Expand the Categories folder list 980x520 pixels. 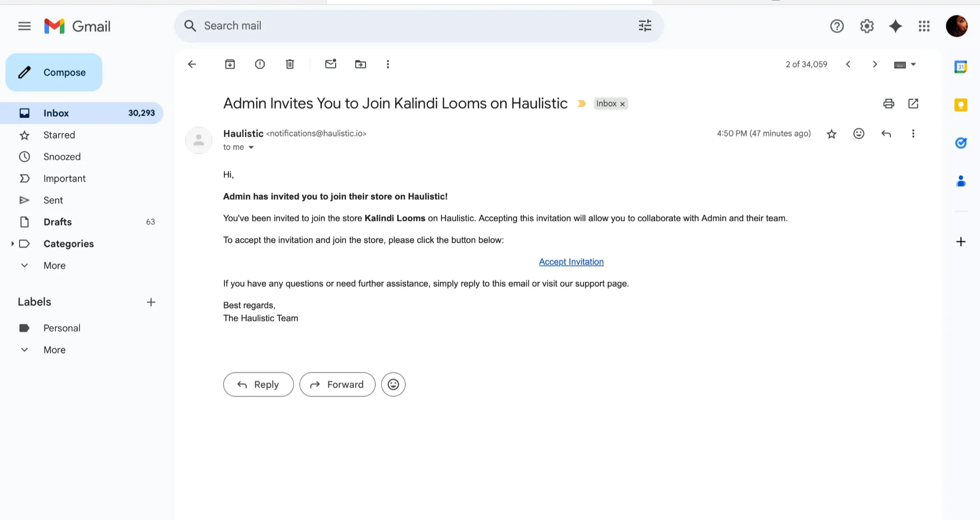(12, 243)
